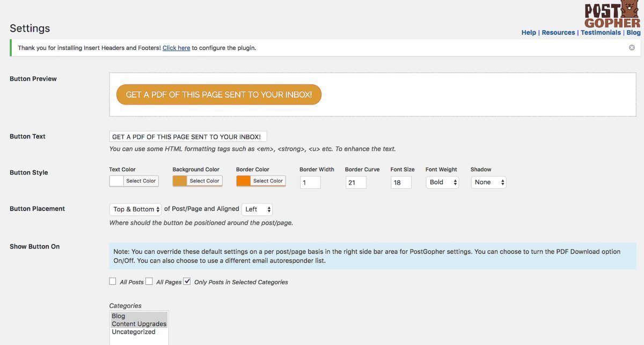Click the Text Color white swatch
Viewport: 644px width, 345px height.
click(x=116, y=181)
